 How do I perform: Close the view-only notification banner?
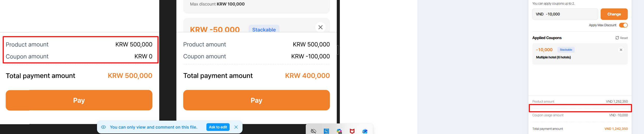click(236, 127)
